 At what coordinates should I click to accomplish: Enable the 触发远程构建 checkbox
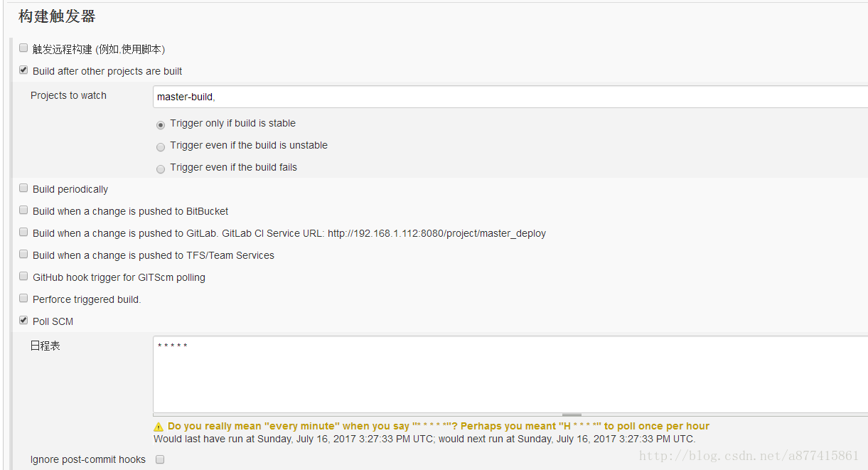pos(23,48)
